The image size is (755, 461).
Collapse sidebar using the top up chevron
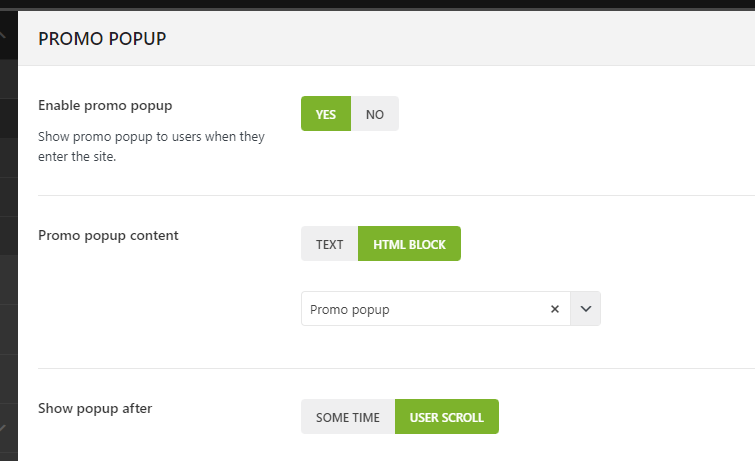tap(4, 36)
